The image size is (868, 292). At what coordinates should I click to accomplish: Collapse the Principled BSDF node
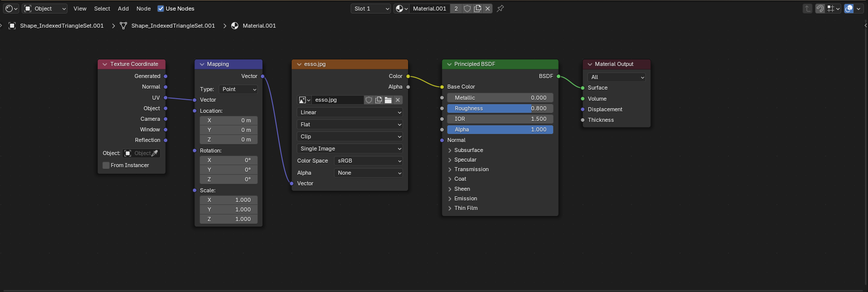click(x=449, y=64)
